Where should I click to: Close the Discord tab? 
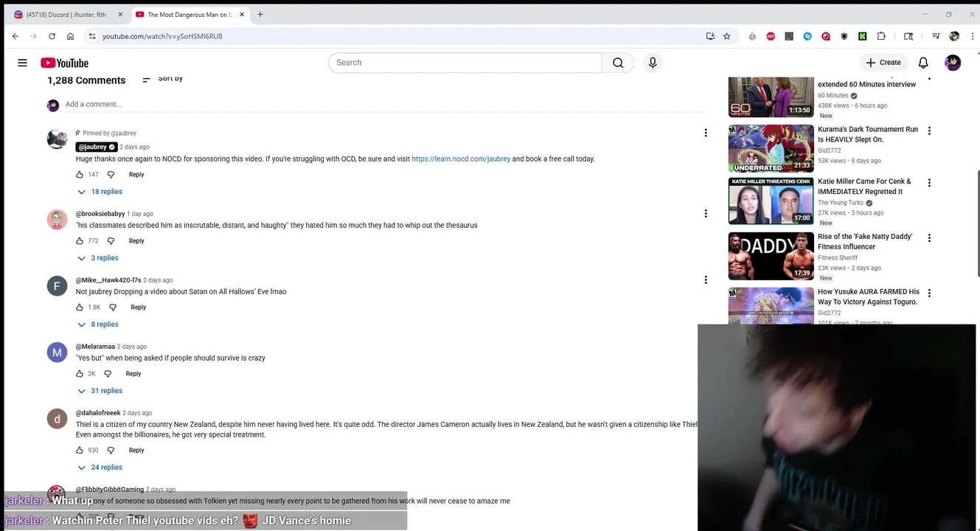pyautogui.click(x=120, y=15)
